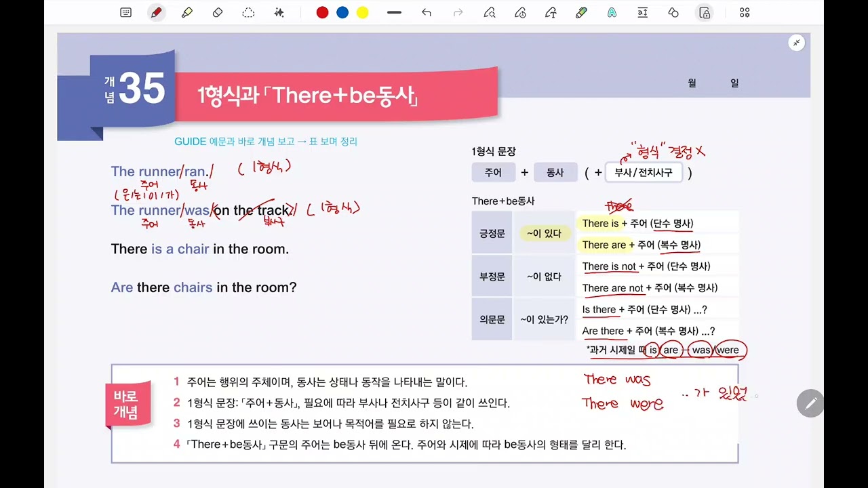Choose the red ink color
The width and height of the screenshot is (868, 488).
[322, 12]
